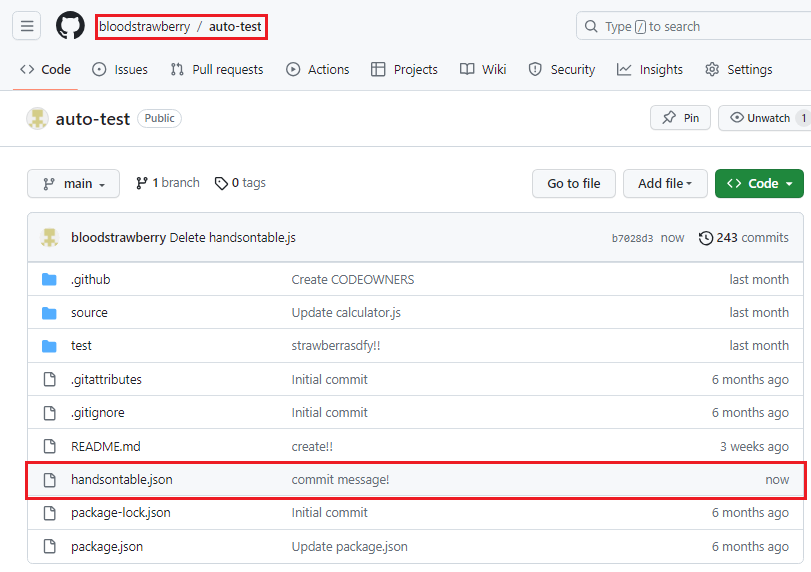Image resolution: width=811 pixels, height=572 pixels.
Task: Open the repository Settings tab
Action: coord(739,69)
